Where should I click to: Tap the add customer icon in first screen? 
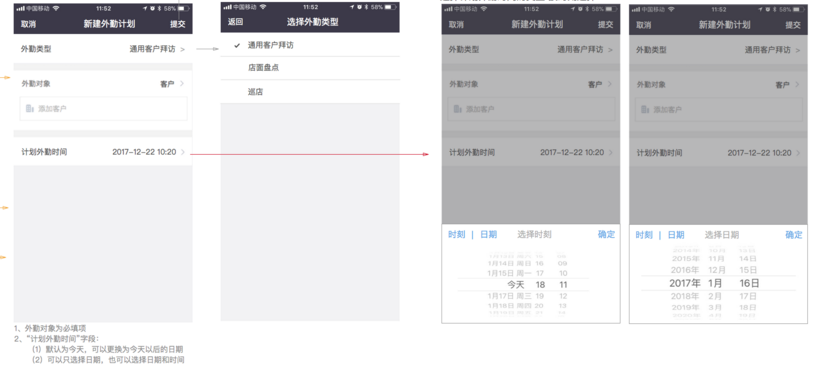30,109
